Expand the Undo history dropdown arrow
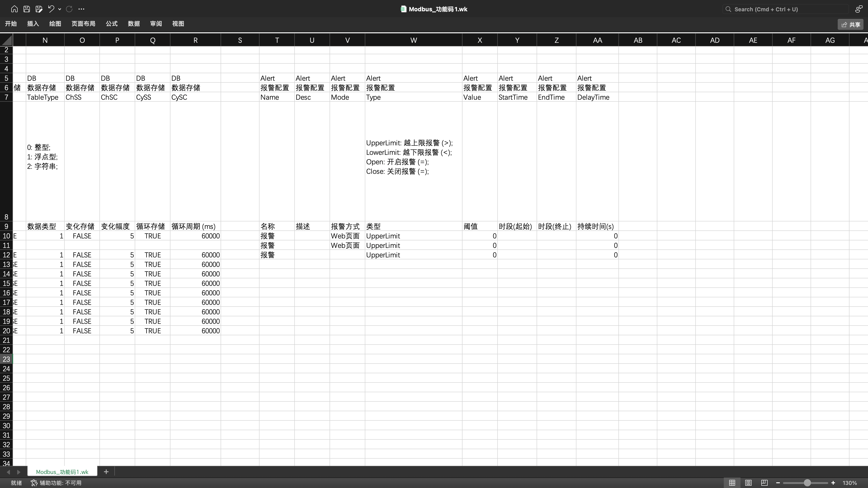The width and height of the screenshot is (868, 488). [60, 9]
